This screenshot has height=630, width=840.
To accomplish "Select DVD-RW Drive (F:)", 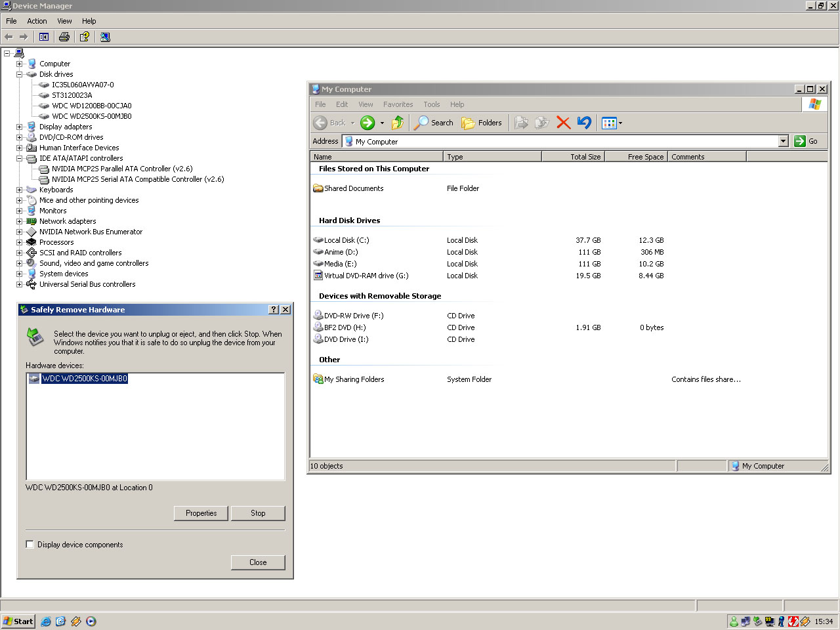I will (x=348, y=316).
